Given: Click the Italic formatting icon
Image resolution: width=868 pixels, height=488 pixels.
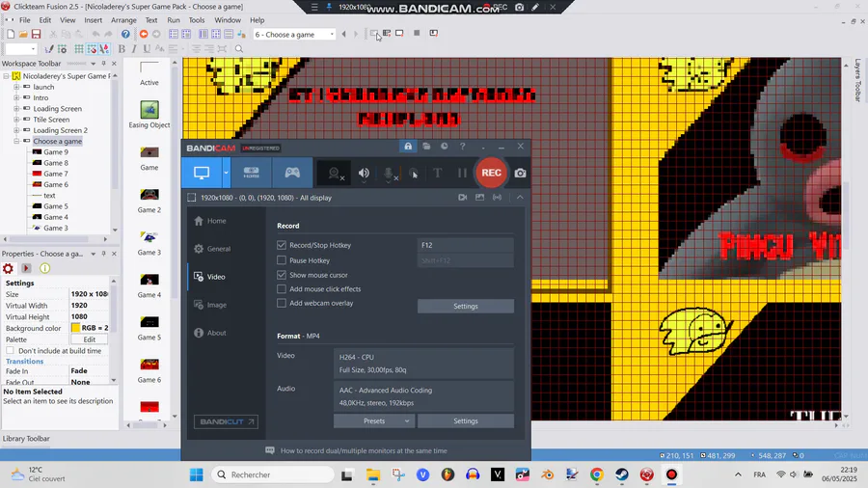Looking at the screenshot, I should click(x=134, y=48).
